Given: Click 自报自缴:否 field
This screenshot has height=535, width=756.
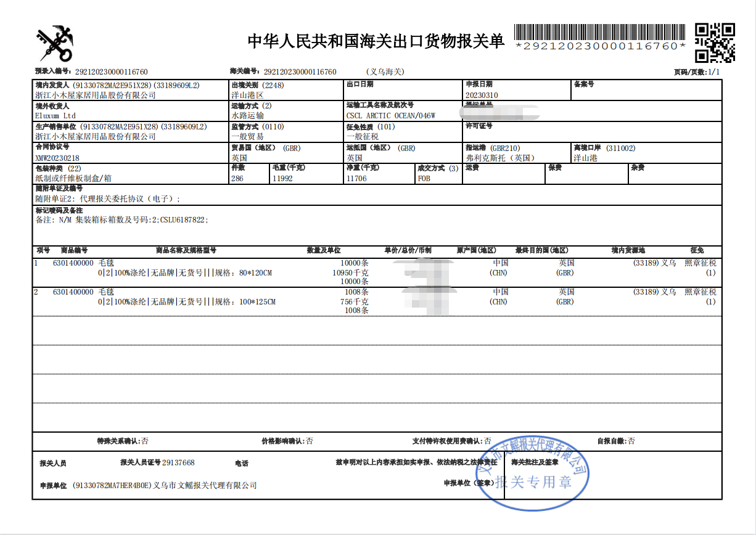Looking at the screenshot, I should (615, 441).
